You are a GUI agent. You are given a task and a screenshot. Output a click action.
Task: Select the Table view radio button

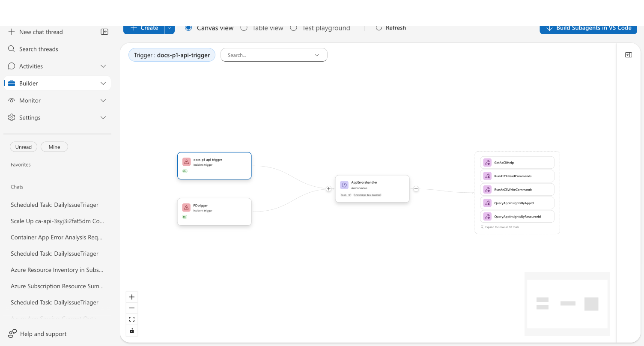click(x=244, y=28)
